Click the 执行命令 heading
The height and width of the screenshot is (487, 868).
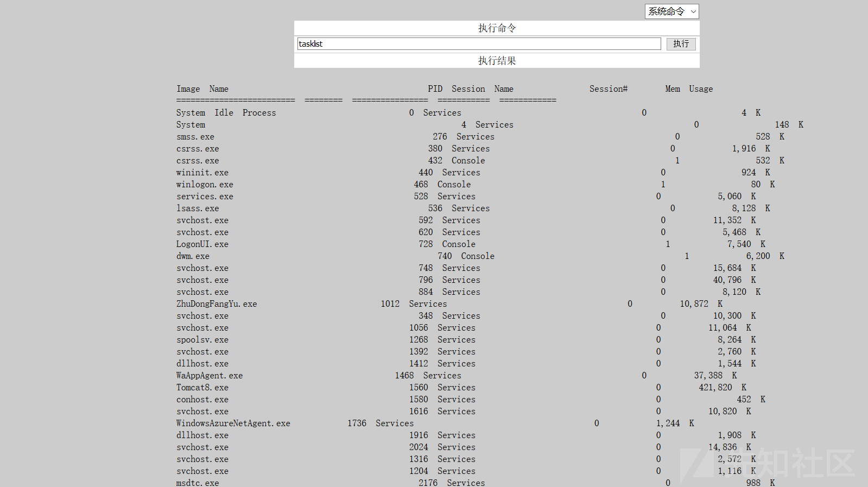pos(497,28)
